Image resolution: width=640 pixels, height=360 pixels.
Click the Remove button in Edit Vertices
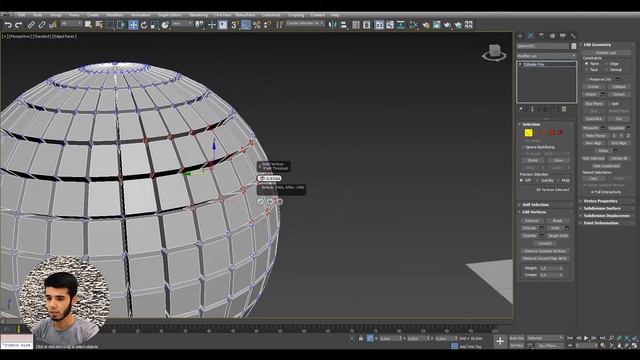[x=531, y=221]
